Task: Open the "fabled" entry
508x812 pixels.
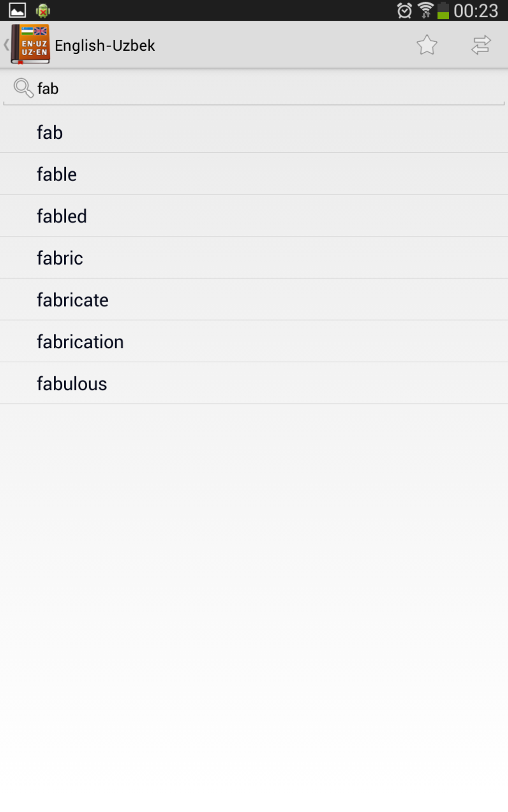Action: 62,216
